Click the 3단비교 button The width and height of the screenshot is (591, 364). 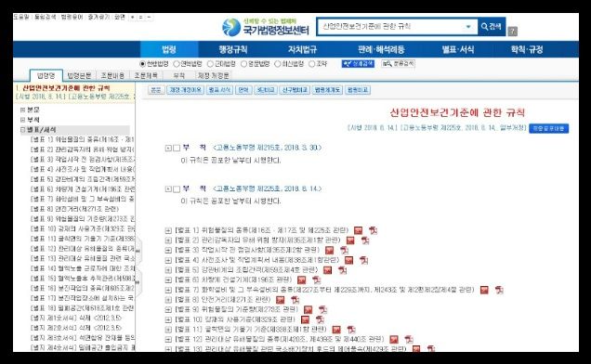(266, 90)
